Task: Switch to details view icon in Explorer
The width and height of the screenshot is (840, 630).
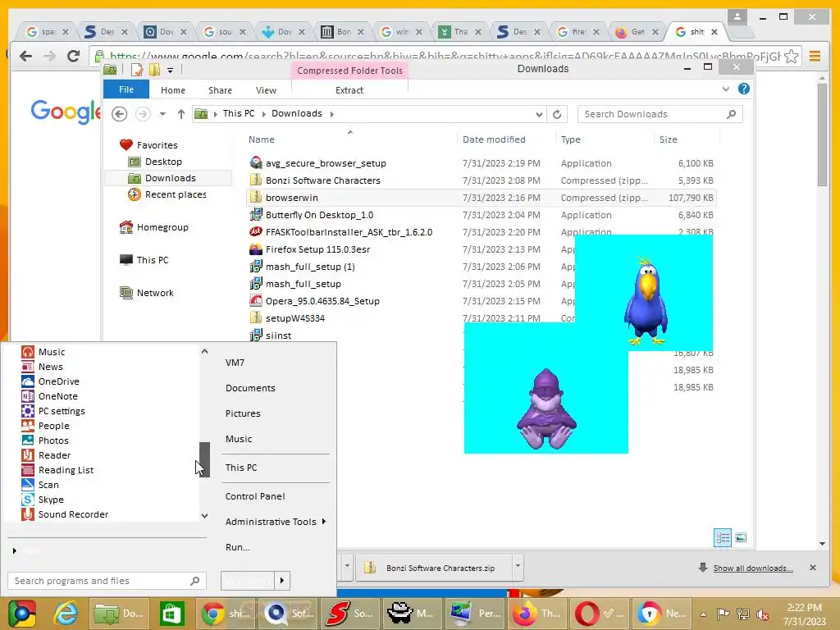Action: (x=723, y=537)
